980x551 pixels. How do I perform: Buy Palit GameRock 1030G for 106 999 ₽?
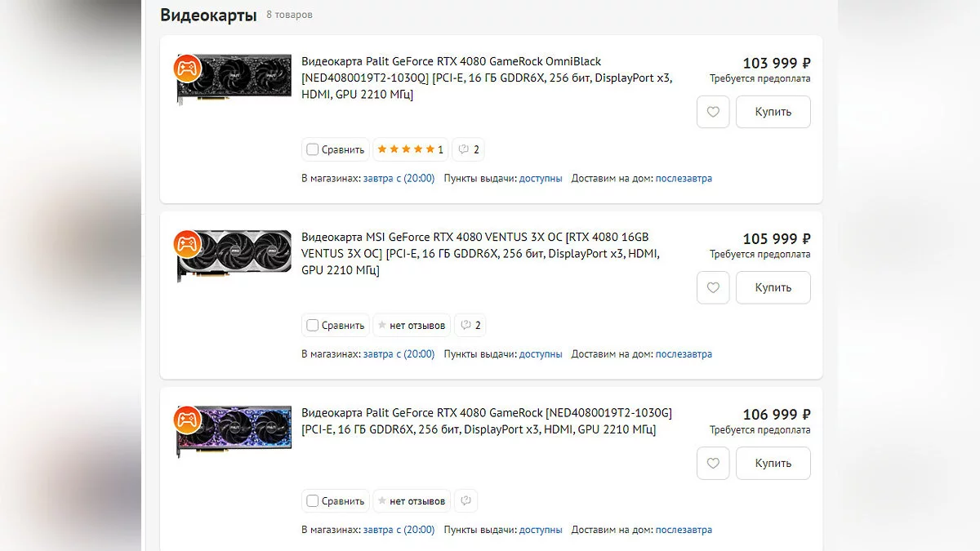[x=773, y=463]
